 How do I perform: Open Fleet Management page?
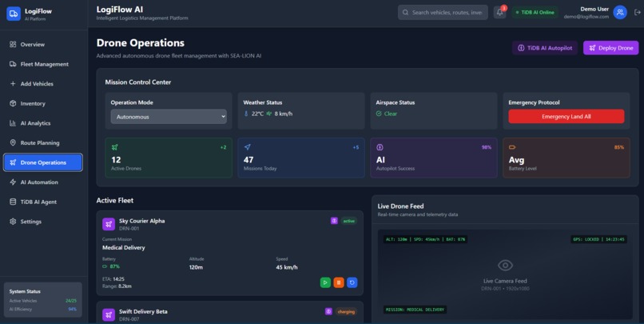43,64
